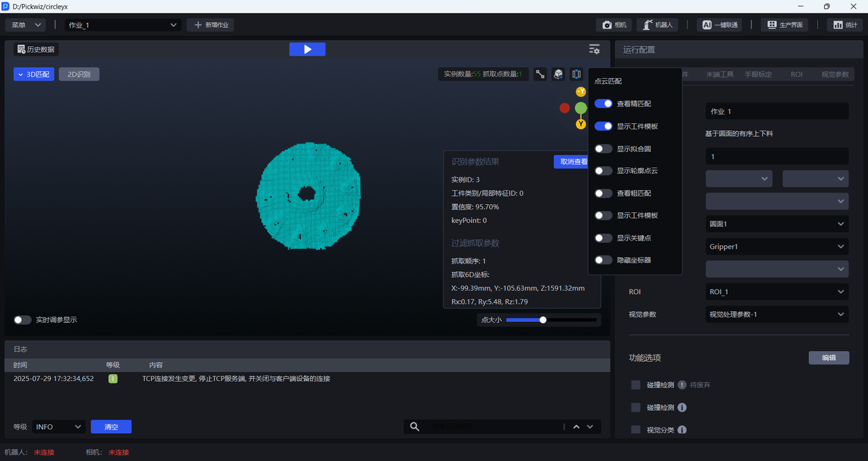Click the split-view icon in viewport toolbar
Screen dimensions: 868x461
coord(576,75)
